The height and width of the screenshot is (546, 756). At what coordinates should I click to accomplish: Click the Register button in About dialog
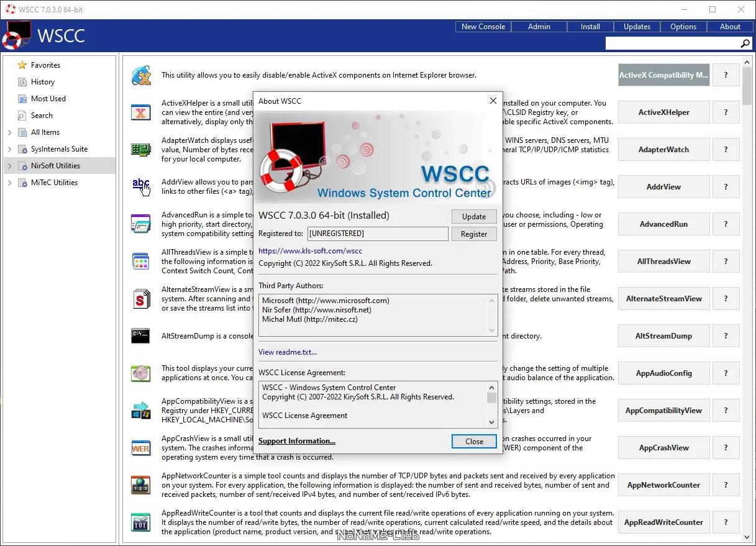[474, 234]
